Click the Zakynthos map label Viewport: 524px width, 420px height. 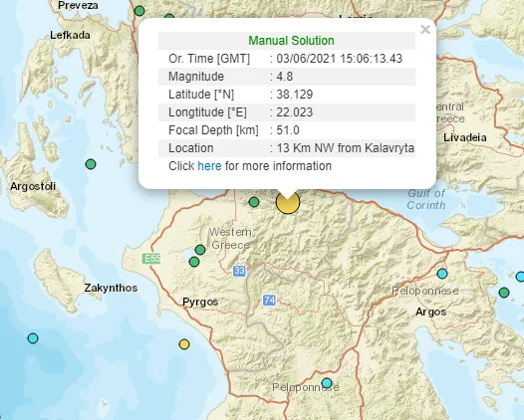coord(111,288)
